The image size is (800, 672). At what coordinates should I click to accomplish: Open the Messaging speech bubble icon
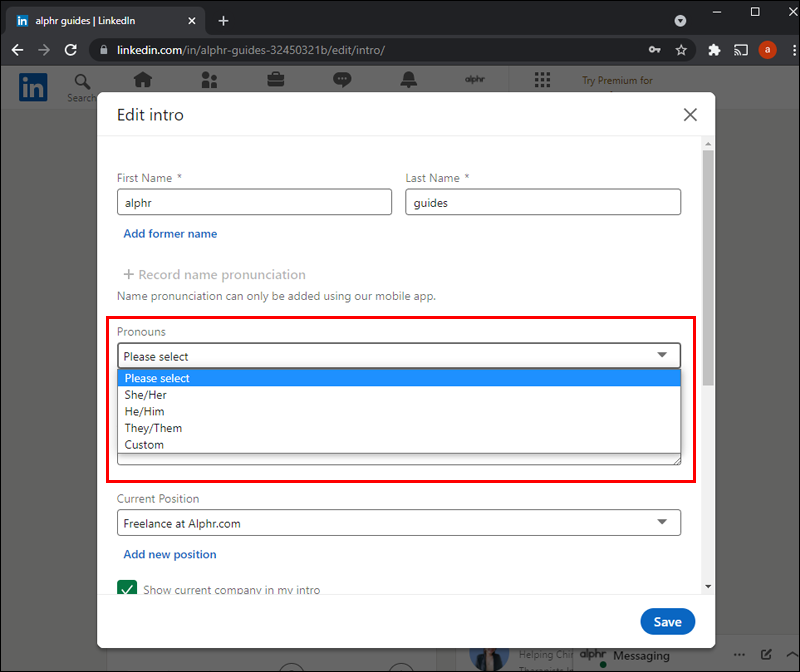click(x=342, y=80)
